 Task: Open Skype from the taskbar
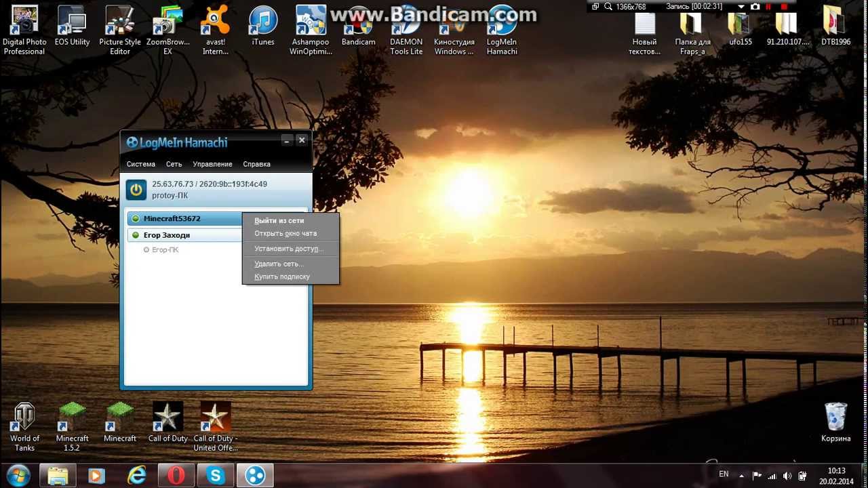[216, 476]
